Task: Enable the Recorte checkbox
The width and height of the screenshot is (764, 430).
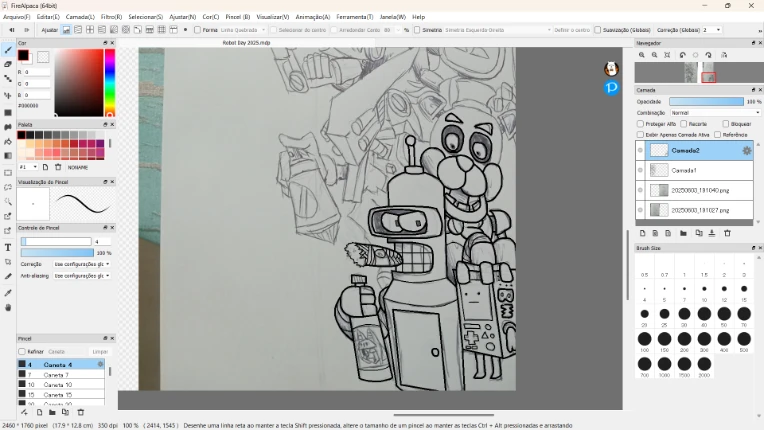Action: (x=684, y=124)
